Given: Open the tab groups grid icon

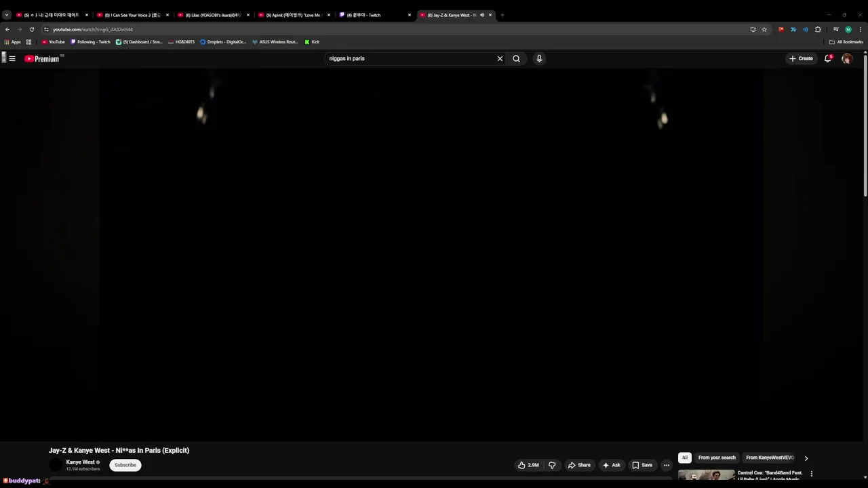Looking at the screenshot, I should (28, 42).
